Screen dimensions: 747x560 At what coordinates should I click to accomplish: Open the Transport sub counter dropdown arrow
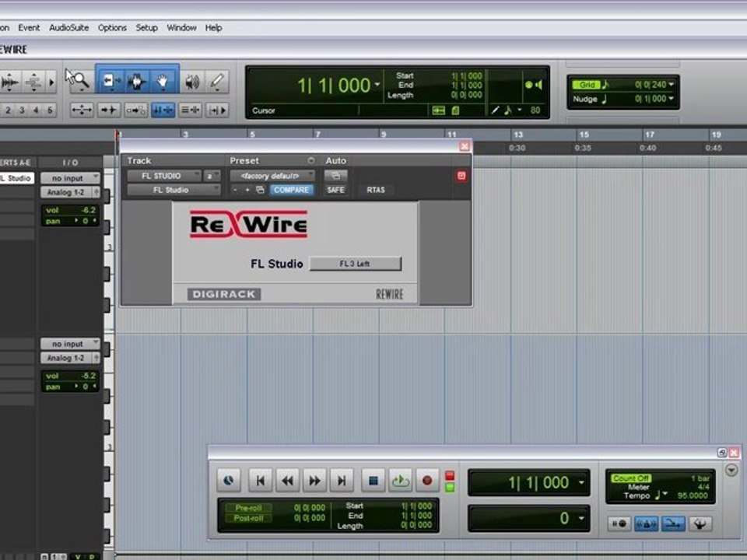point(582,518)
